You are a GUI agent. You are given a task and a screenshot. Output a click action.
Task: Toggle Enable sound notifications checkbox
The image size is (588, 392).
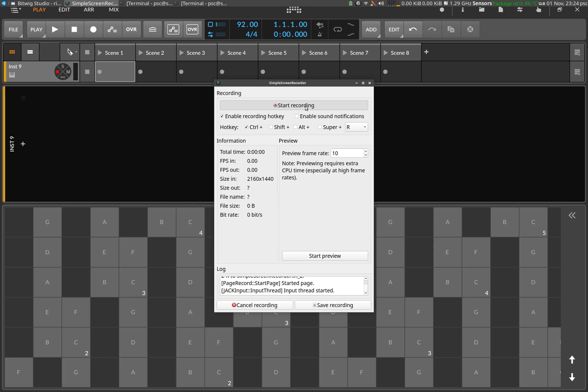pos(297,116)
